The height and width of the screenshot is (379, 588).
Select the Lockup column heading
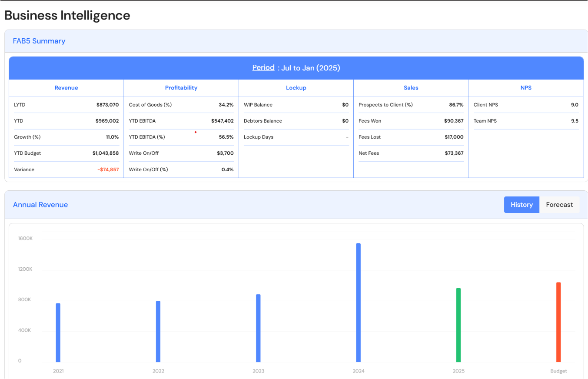pos(296,88)
